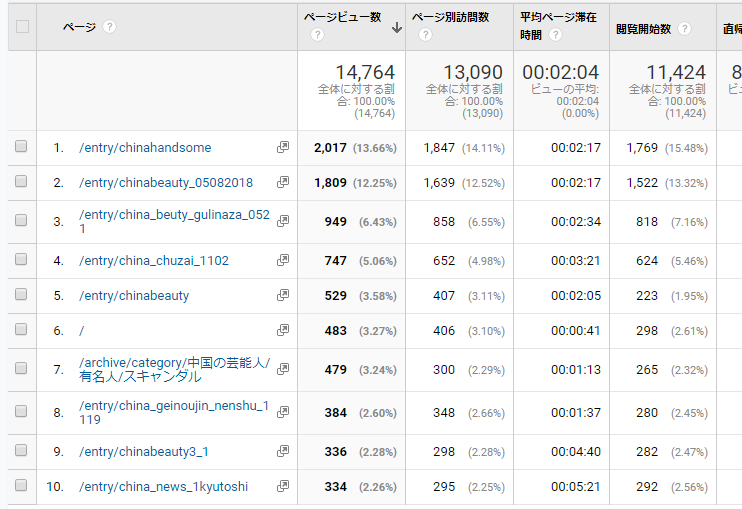Click external link icon for /entry/chinabeauty3_1
The image size is (742, 509).
[283, 451]
